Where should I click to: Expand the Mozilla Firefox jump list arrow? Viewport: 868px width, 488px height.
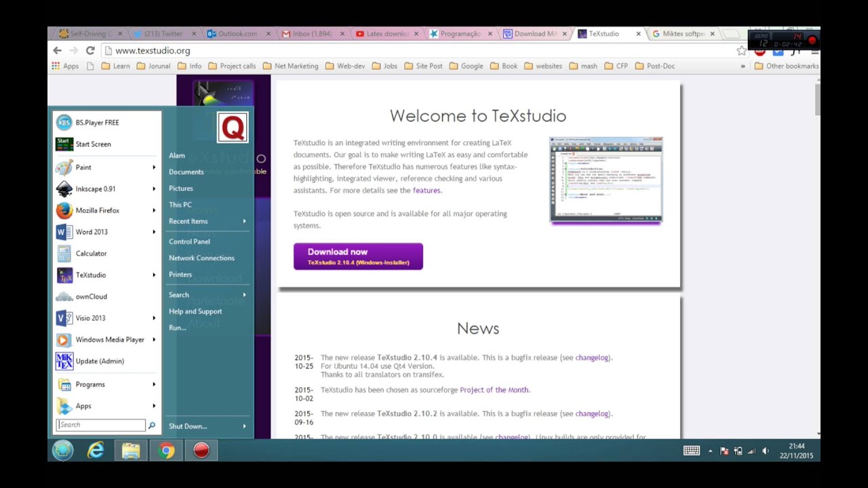154,211
